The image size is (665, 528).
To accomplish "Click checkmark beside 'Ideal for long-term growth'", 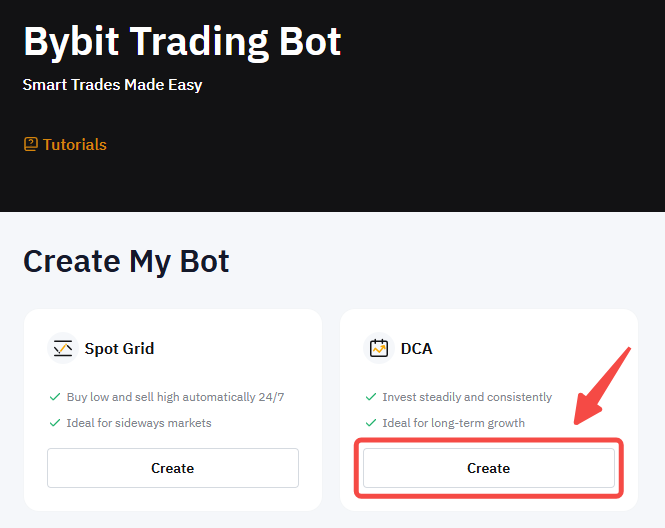I will point(371,423).
